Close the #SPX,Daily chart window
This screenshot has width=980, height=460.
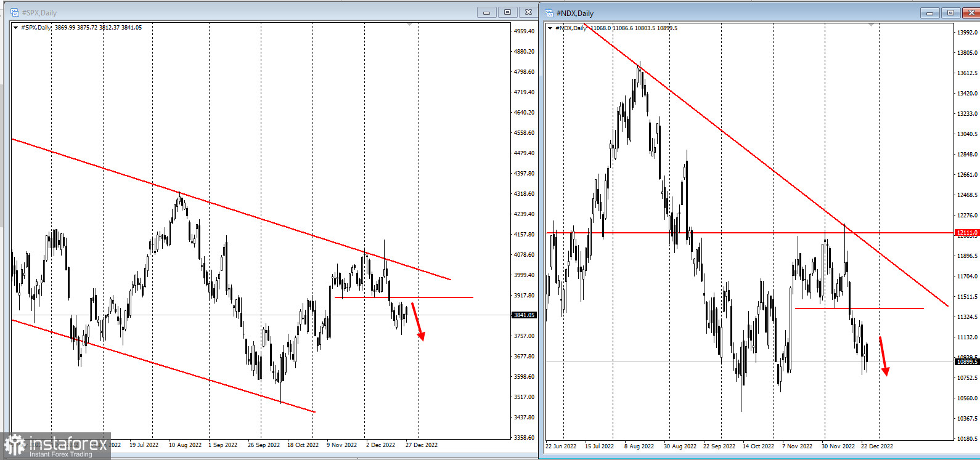(528, 12)
